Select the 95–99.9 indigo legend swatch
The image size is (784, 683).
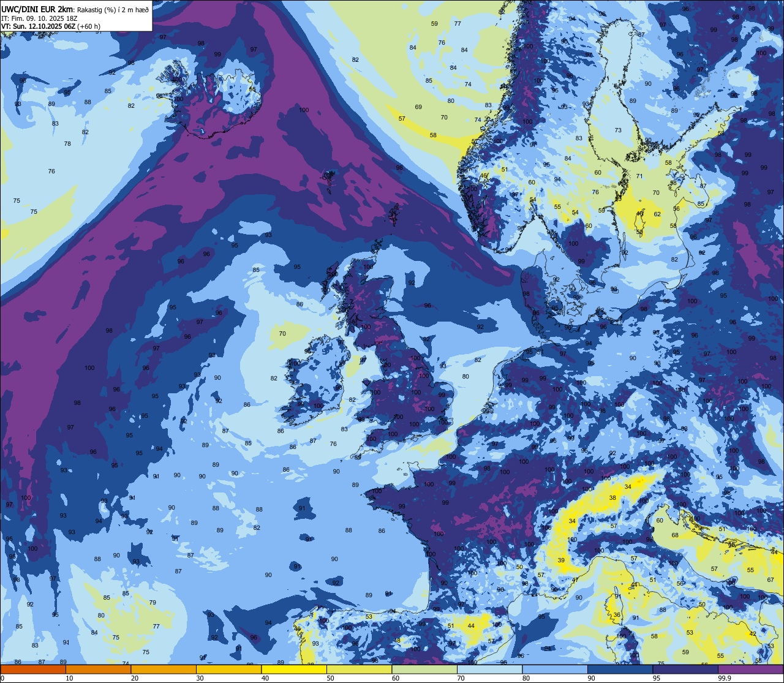[x=685, y=669]
